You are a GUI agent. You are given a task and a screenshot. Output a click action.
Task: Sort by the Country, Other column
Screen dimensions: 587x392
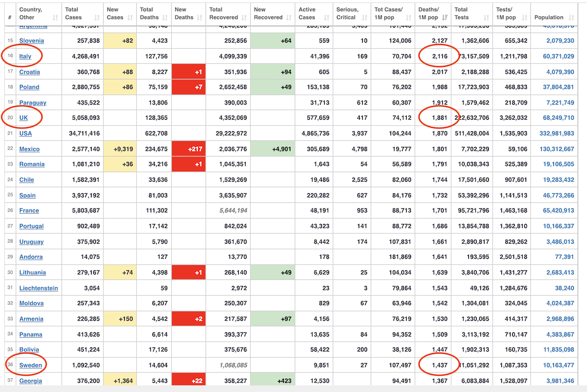coord(39,14)
